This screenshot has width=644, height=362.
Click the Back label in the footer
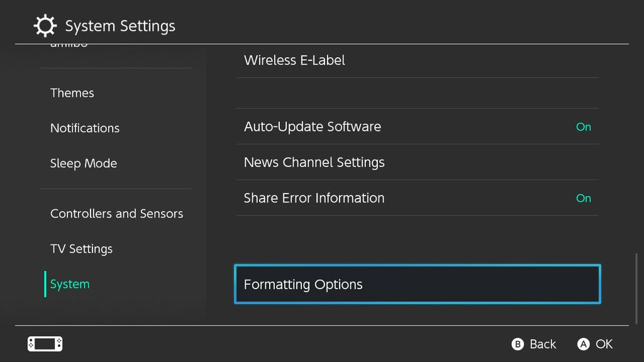543,344
